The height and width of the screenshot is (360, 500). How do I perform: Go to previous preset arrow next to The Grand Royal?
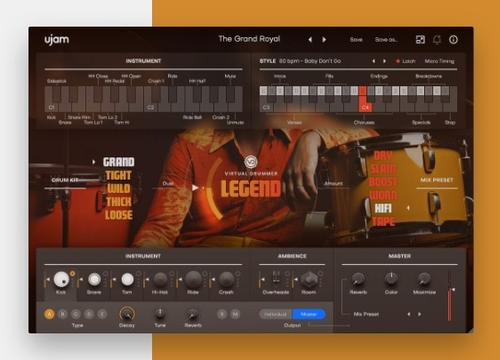[x=310, y=40]
